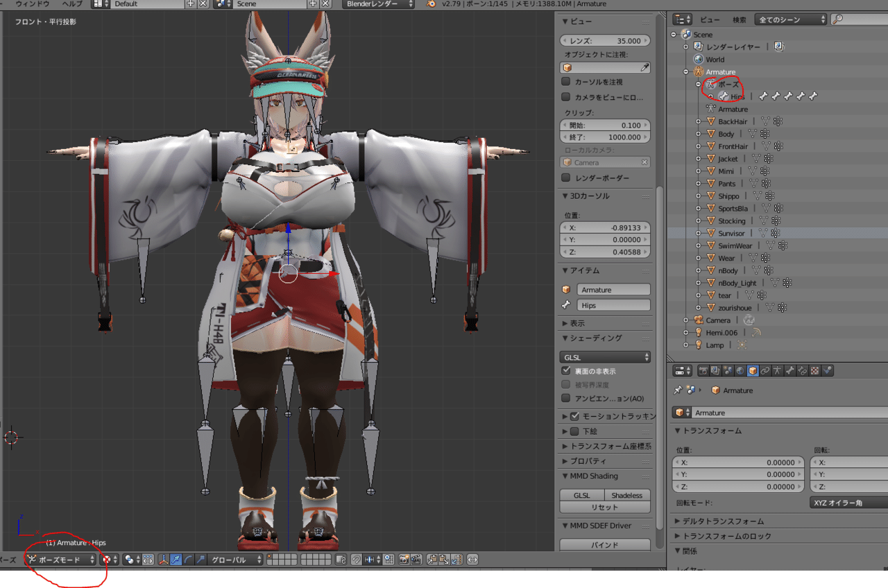Open the ヘルプ menu
Viewport: 888px width, 588px height.
[71, 3]
